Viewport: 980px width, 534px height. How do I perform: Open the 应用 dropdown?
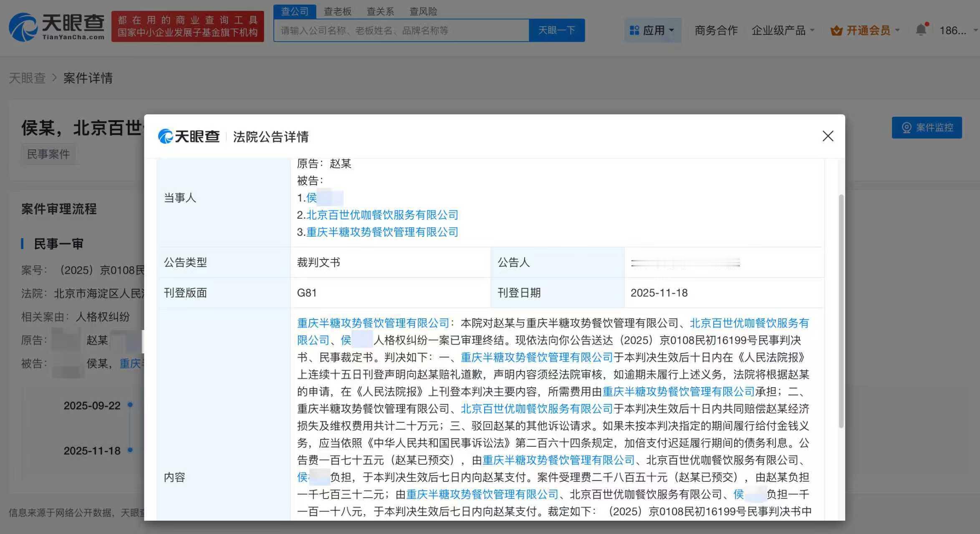[x=656, y=29]
